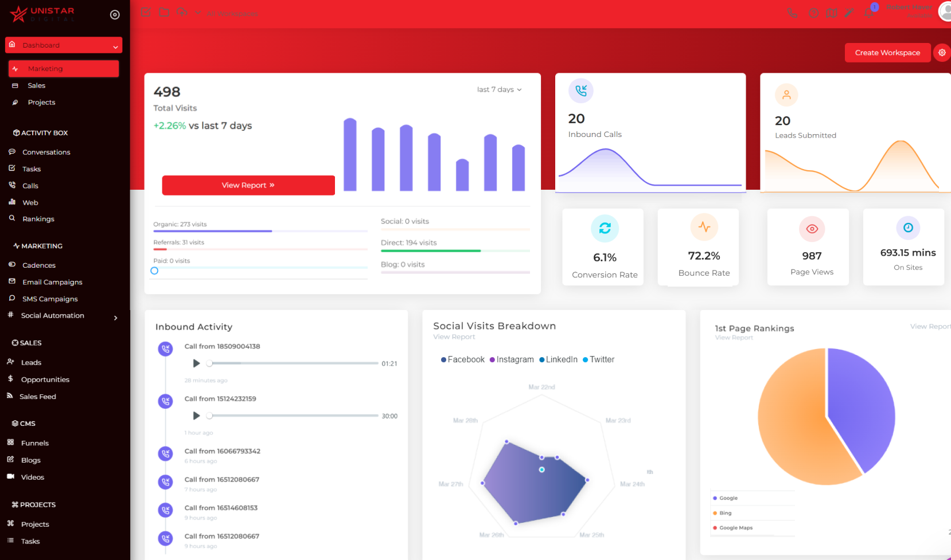Image resolution: width=951 pixels, height=560 pixels.
Task: Click the Conversion Rate refresh icon
Action: (605, 229)
